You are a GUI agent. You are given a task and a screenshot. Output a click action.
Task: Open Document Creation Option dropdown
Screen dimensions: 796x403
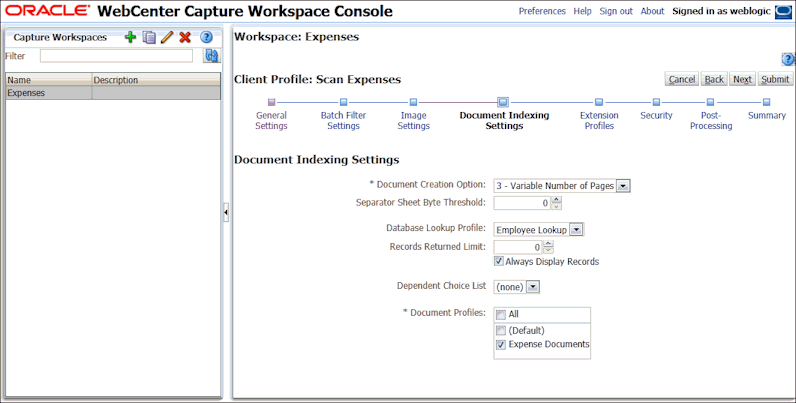(x=623, y=186)
